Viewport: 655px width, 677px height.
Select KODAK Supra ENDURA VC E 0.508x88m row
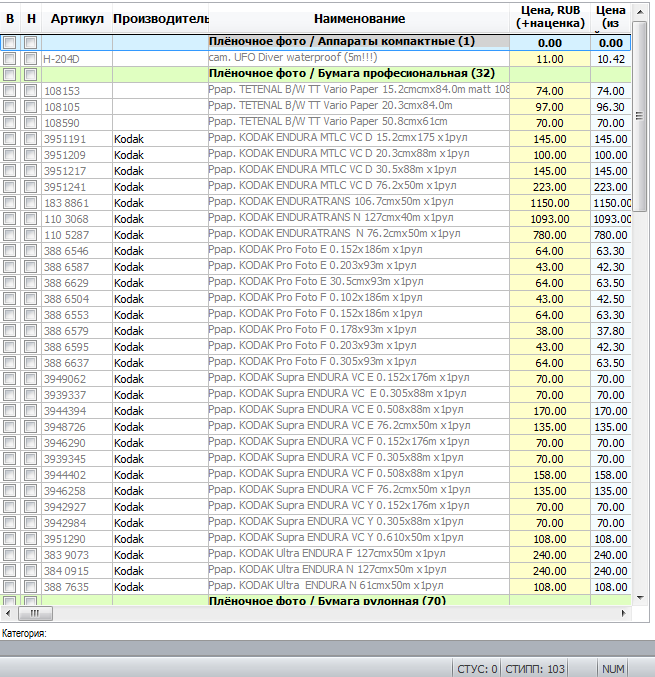[315, 410]
